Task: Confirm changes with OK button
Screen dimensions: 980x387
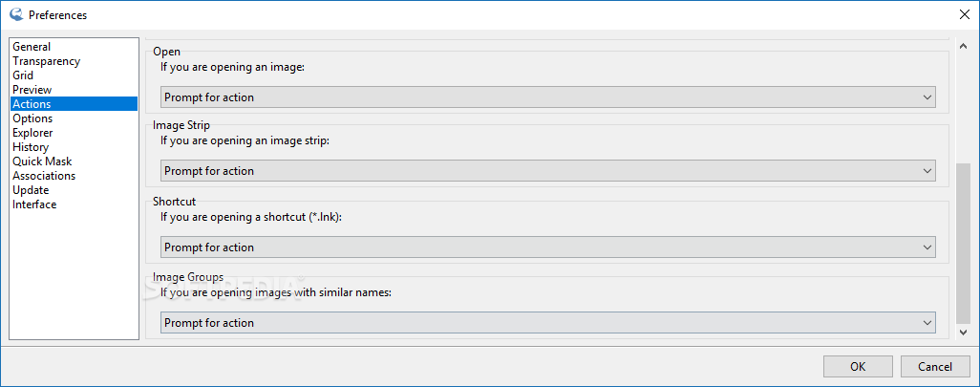Action: (x=858, y=367)
